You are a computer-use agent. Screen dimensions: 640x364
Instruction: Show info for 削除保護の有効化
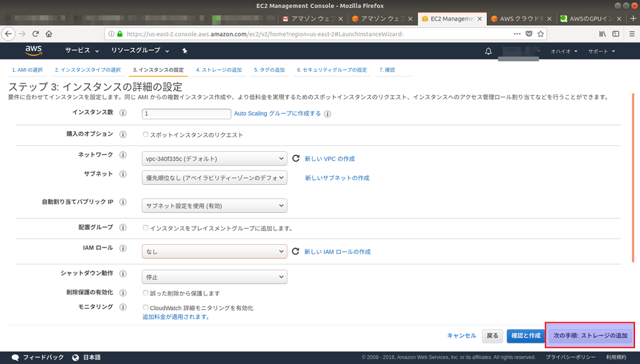tap(123, 293)
